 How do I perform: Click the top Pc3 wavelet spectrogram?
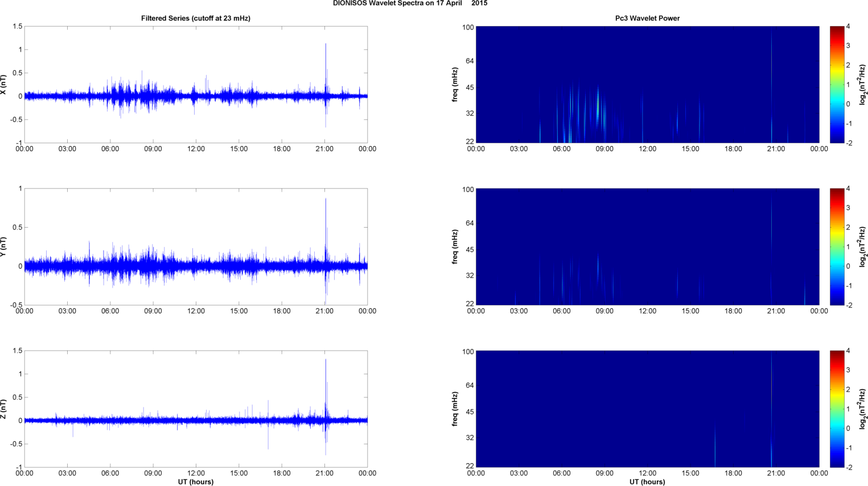coord(647,85)
